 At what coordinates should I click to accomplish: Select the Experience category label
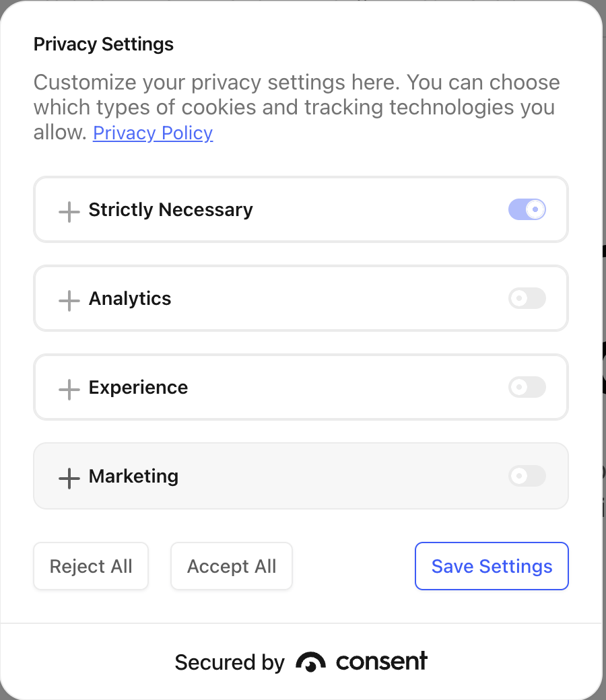(x=138, y=388)
